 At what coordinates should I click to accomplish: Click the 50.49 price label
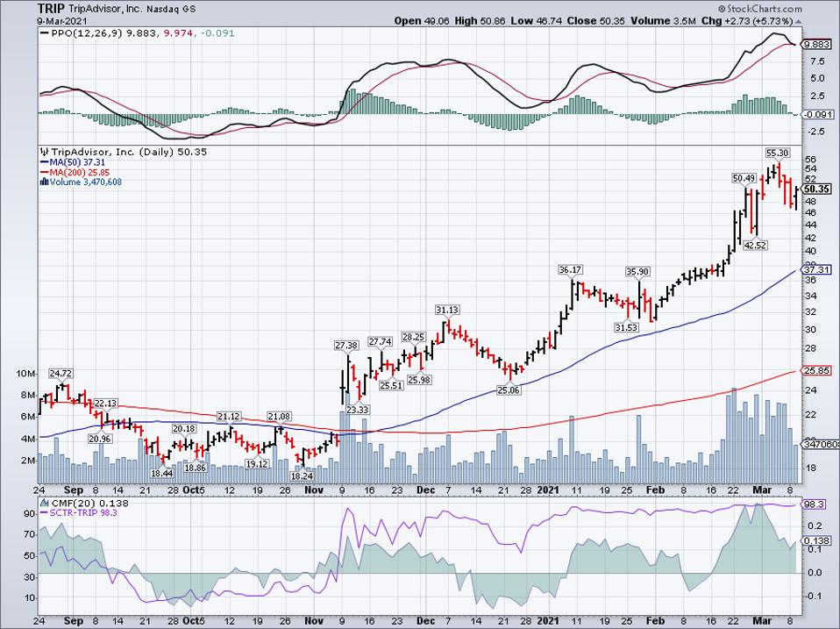coord(744,178)
